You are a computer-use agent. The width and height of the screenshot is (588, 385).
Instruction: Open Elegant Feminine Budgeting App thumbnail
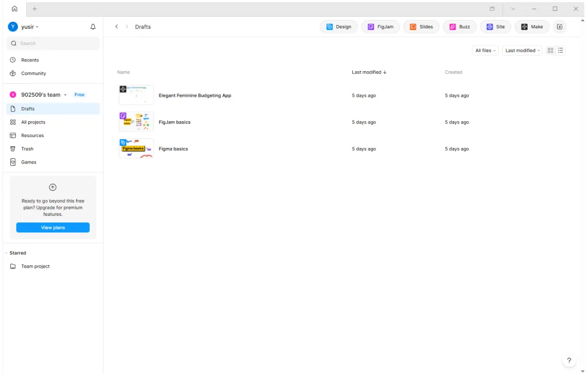pos(136,95)
